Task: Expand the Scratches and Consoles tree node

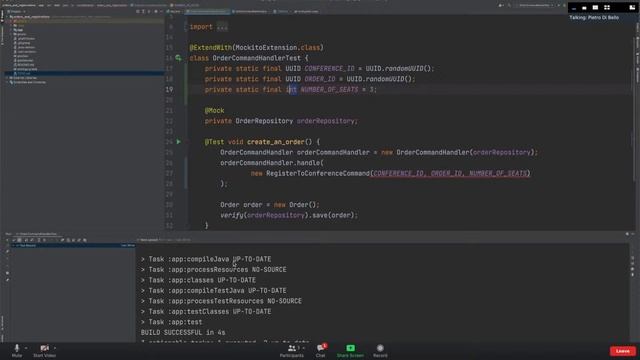Action: point(7,82)
